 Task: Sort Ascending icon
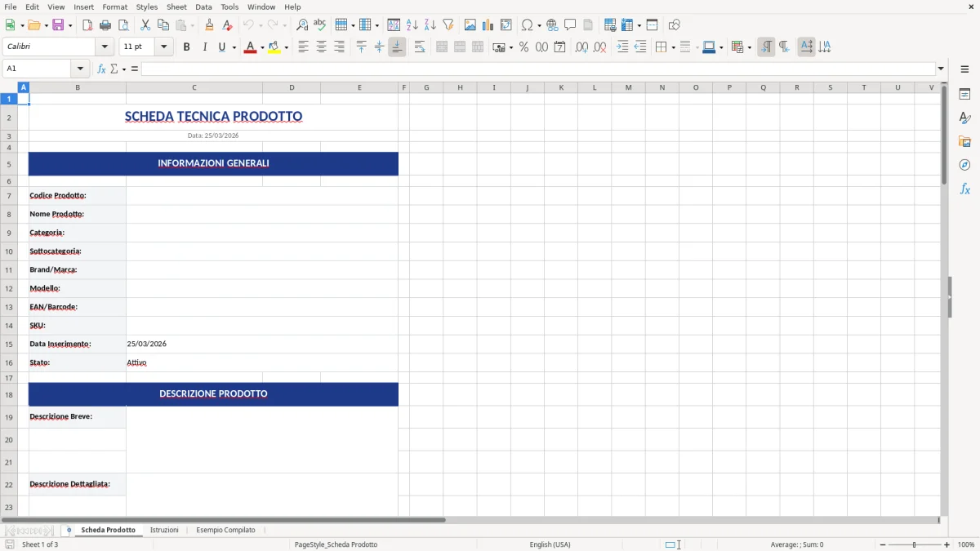coord(412,24)
